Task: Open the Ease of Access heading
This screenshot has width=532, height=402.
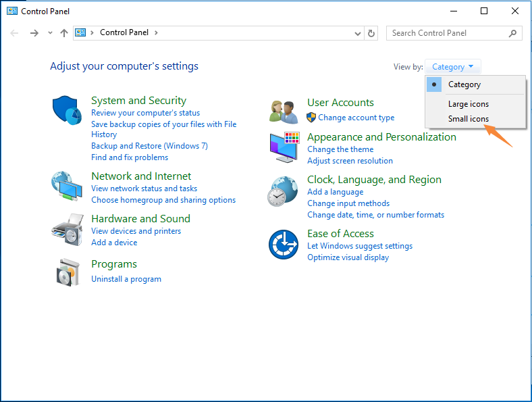Action: click(341, 234)
